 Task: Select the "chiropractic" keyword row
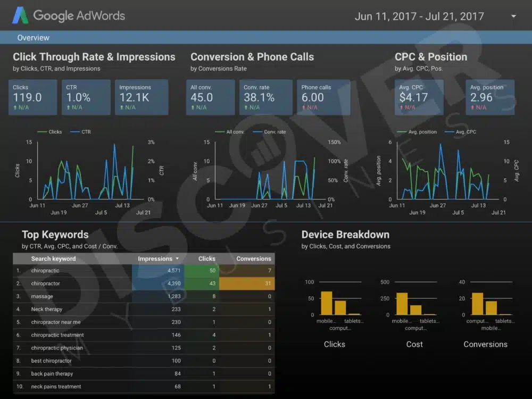click(144, 270)
